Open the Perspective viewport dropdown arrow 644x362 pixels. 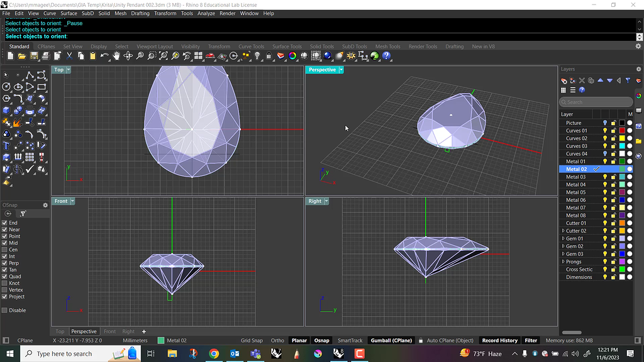[341, 70]
